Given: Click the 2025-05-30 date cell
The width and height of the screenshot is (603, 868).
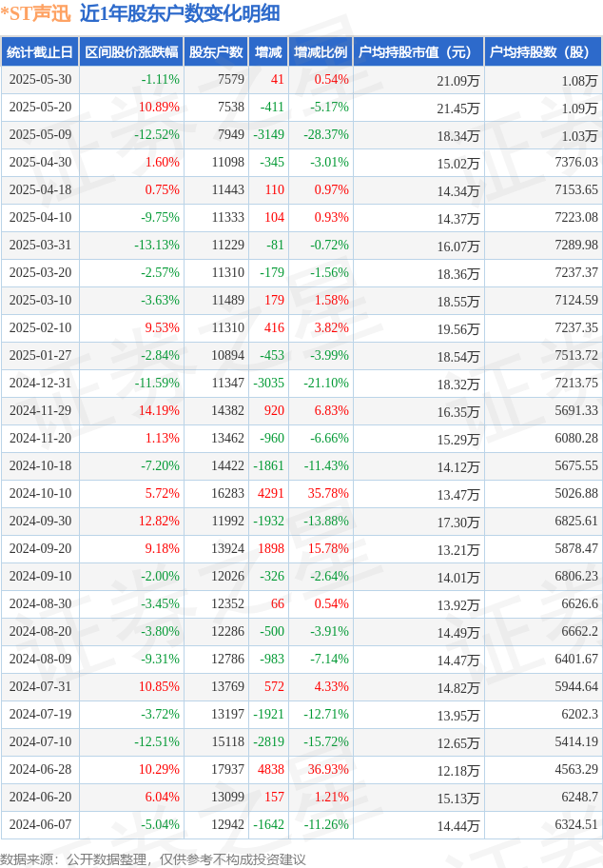Looking at the screenshot, I should click(x=40, y=80).
